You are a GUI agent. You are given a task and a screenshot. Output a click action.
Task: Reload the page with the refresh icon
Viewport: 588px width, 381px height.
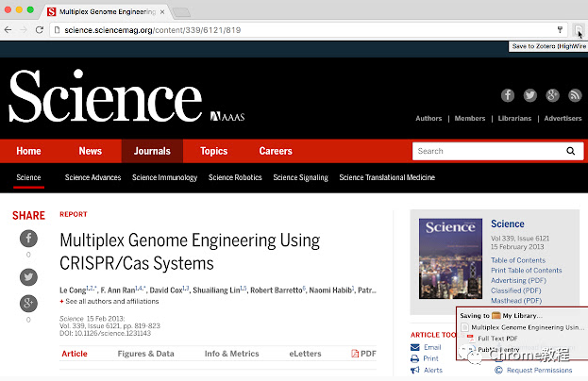[40, 29]
